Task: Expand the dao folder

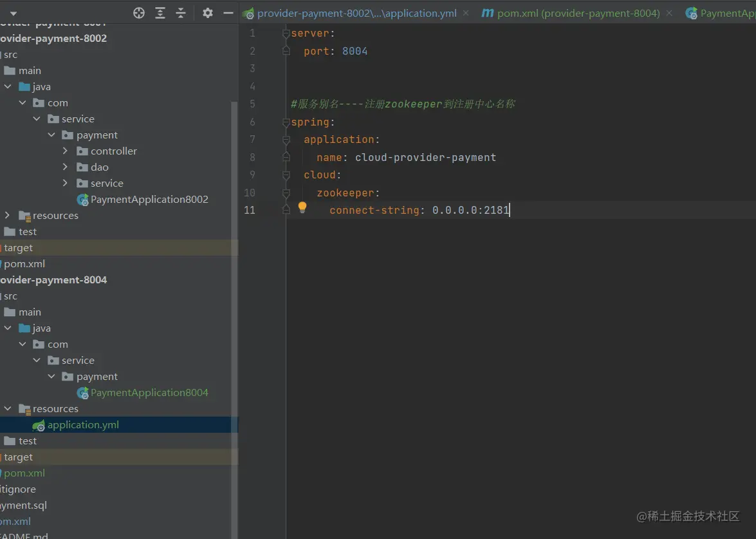Action: click(x=66, y=167)
